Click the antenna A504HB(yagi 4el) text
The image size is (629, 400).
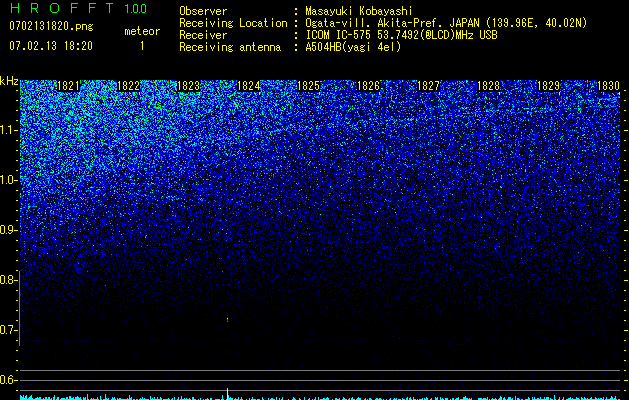353,47
